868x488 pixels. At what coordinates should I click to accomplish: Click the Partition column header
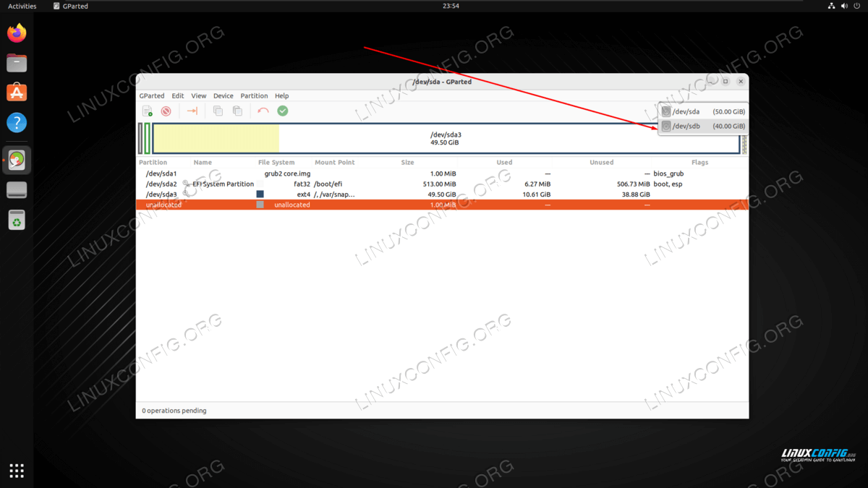(153, 163)
